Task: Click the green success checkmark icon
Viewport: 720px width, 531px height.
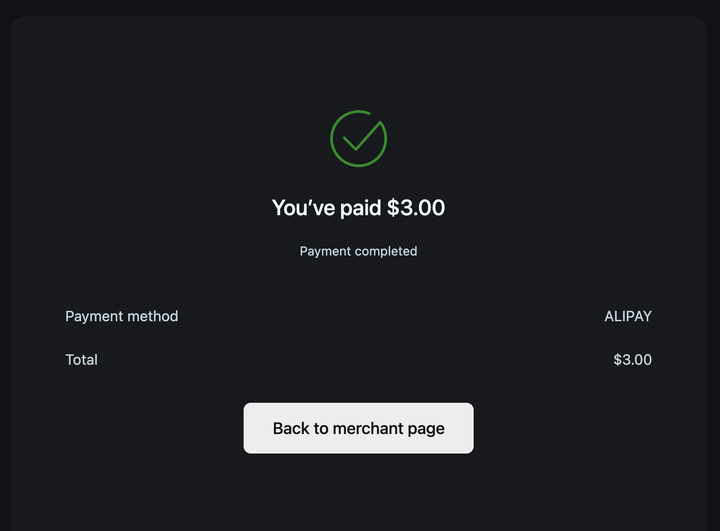Action: pos(358,139)
